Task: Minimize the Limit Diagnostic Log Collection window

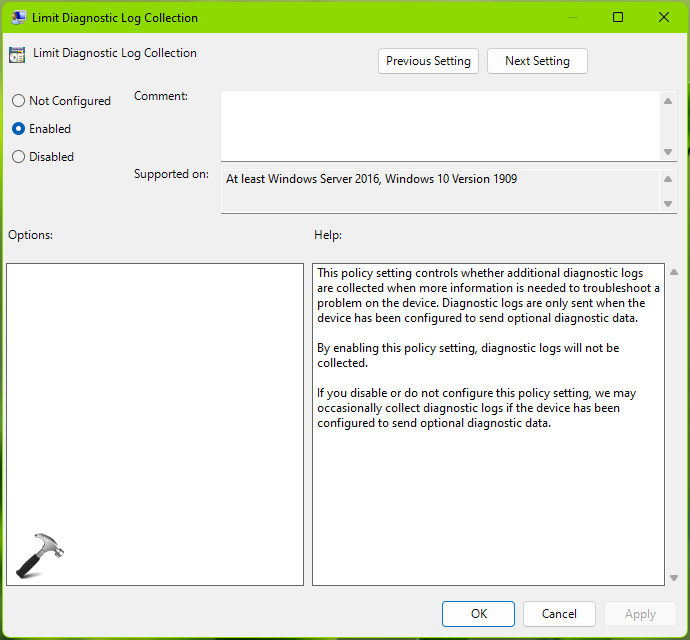Action: (x=571, y=17)
